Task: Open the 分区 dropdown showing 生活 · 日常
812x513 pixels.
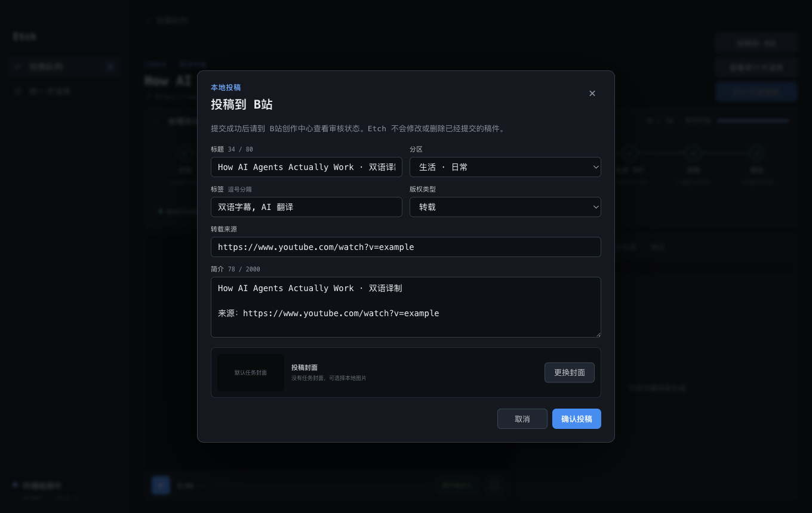Action: coord(505,167)
